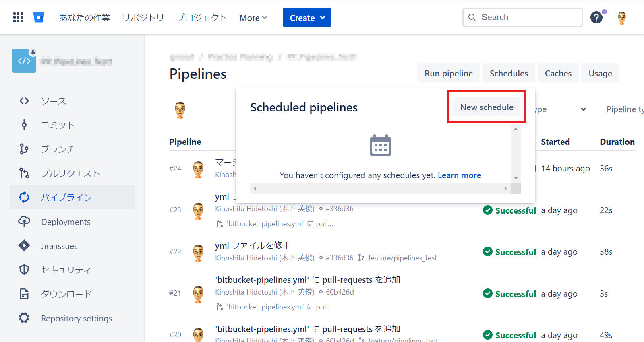Viewport: 644px width, 342px height.
Task: Click the ブランチ branches icon in sidebar
Action: coord(24,149)
